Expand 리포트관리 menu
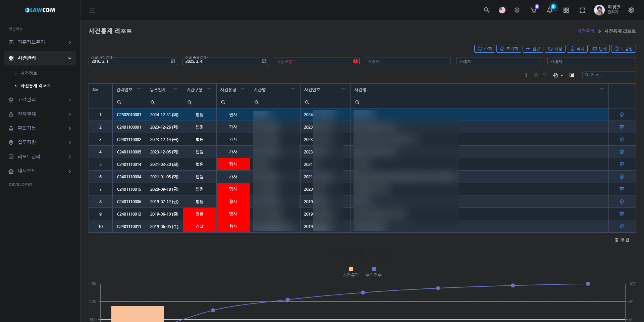 click(40, 157)
